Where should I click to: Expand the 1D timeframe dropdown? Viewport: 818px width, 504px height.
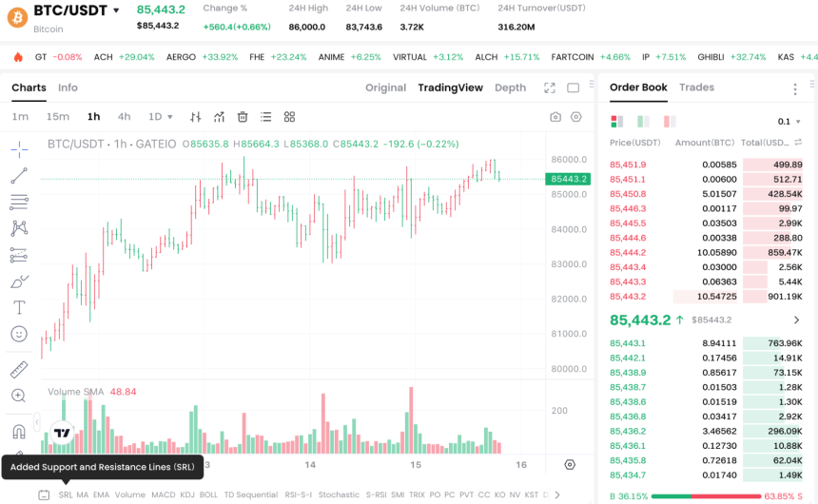[160, 117]
